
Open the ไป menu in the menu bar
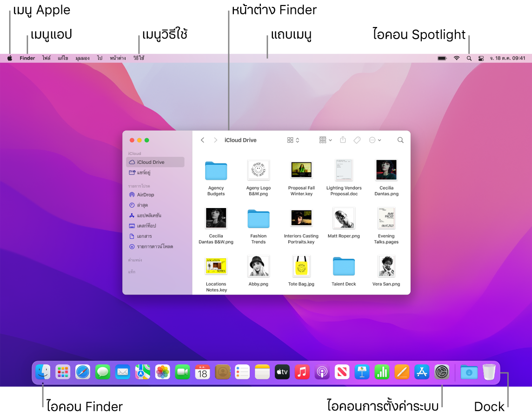coord(100,58)
